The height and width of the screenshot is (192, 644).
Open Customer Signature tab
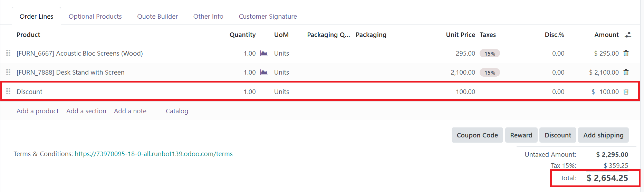pyautogui.click(x=268, y=16)
